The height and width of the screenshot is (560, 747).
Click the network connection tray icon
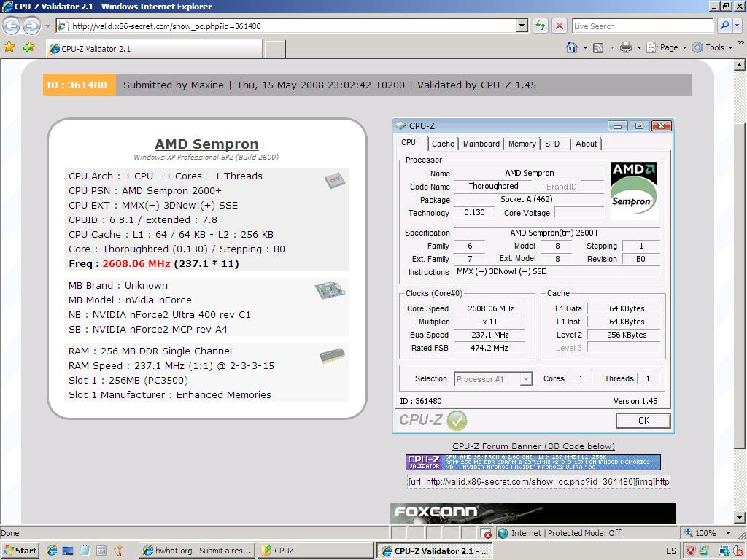tap(724, 551)
